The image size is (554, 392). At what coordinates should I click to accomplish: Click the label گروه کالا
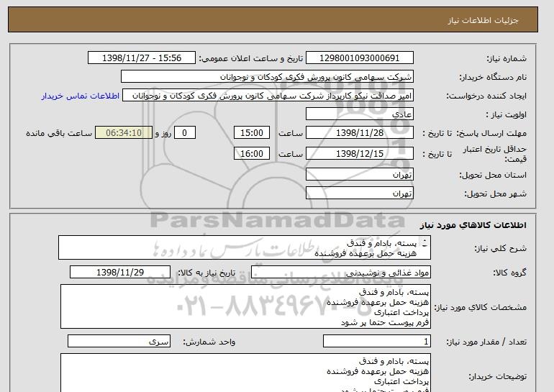(x=510, y=273)
